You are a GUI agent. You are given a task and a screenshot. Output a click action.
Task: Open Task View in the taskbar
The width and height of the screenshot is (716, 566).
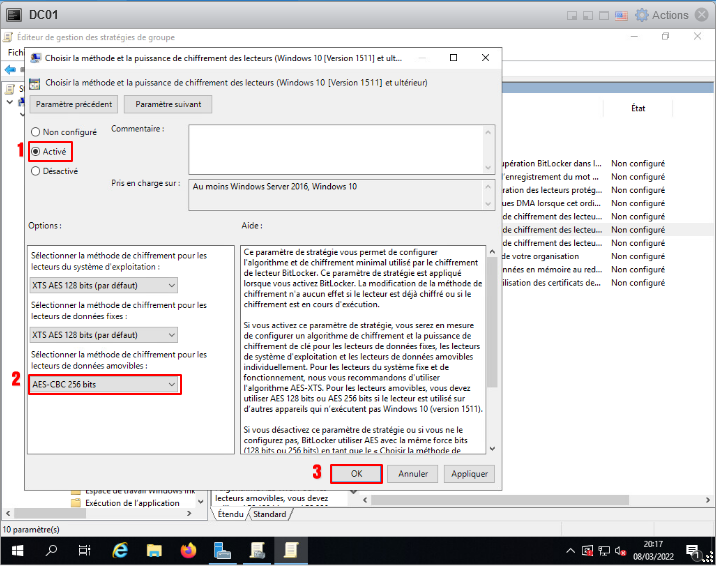click(85, 550)
